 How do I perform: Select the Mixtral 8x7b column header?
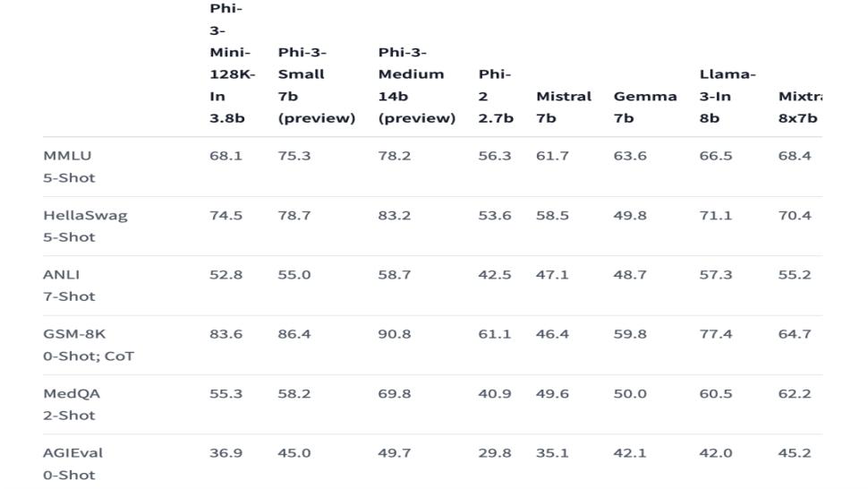pyautogui.click(x=799, y=107)
